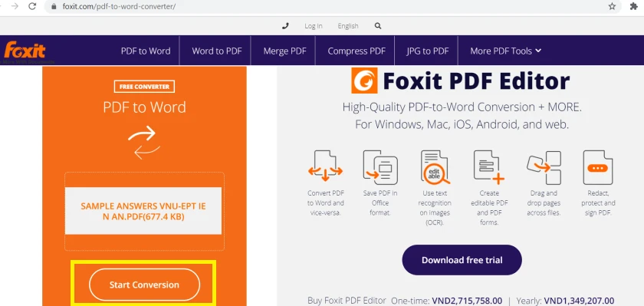644x306 pixels.
Task: Click 'High-Quality PDF-to-Word Conversion + MORE.' text
Action: (x=462, y=107)
